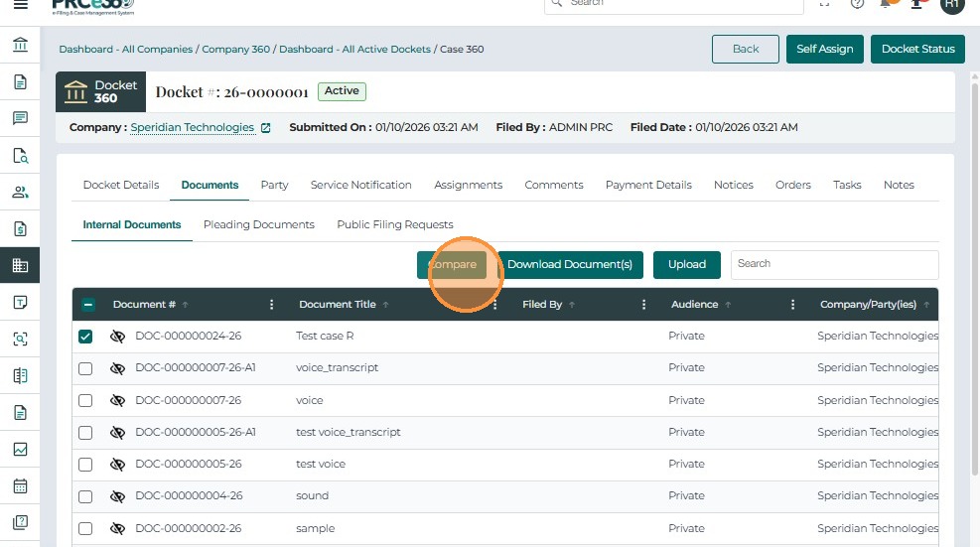This screenshot has width=980, height=547.
Task: Open the compare documents book sidebar icon
Action: coord(20,375)
